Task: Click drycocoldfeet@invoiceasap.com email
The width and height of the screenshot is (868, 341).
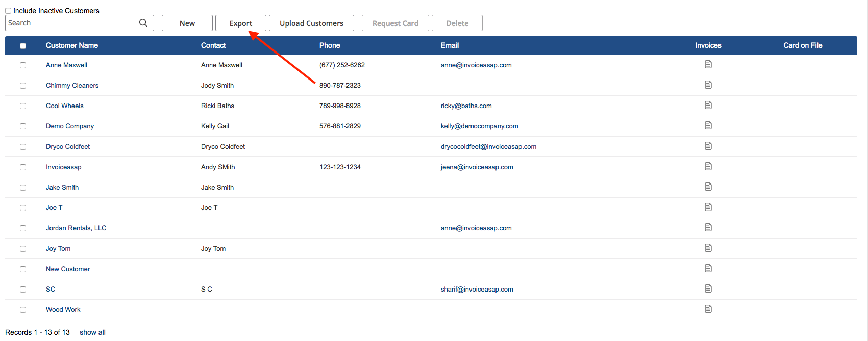Action: click(488, 147)
